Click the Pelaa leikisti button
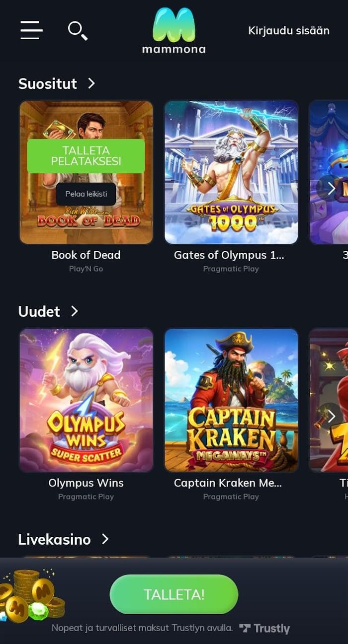 [x=86, y=194]
